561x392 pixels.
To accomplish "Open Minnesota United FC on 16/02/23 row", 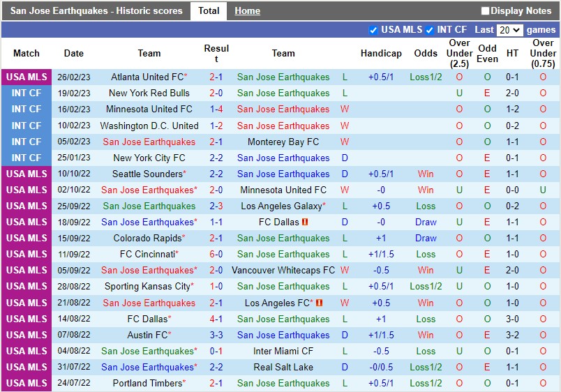I will pyautogui.click(x=149, y=109).
